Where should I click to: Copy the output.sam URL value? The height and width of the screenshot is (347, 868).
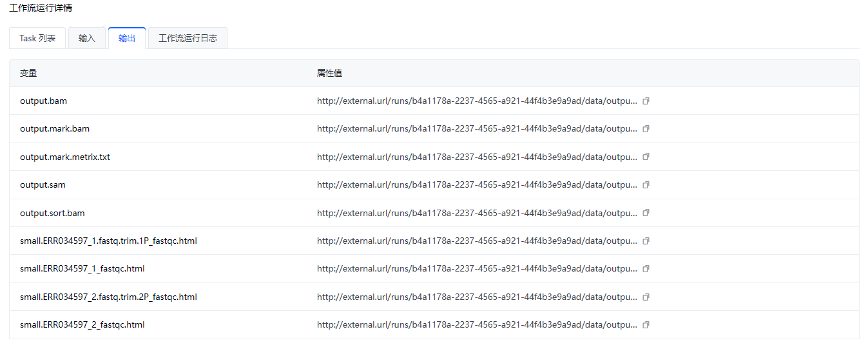[646, 185]
